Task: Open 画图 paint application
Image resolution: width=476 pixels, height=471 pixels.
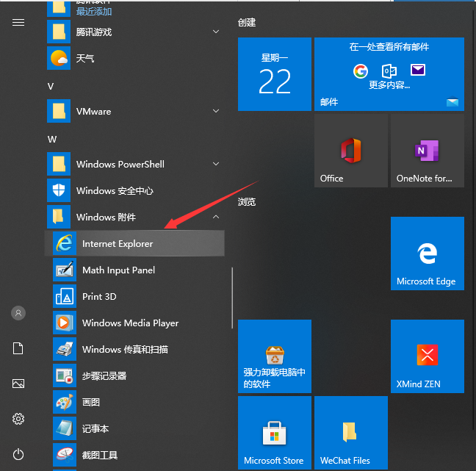Action: [x=91, y=403]
